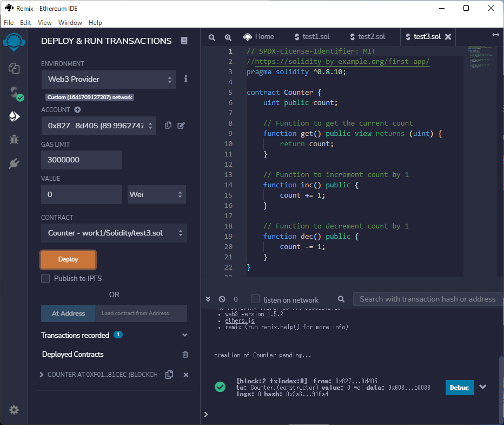Viewport: 504px width, 425px height.
Task: Expand the deployed COUNTER contract instance
Action: tap(42, 375)
